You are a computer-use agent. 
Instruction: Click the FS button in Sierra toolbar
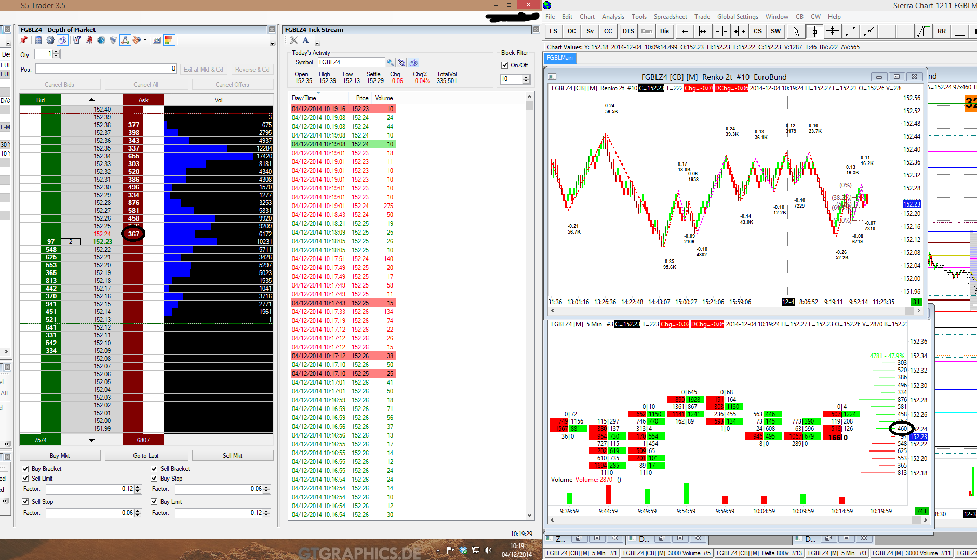[553, 31]
